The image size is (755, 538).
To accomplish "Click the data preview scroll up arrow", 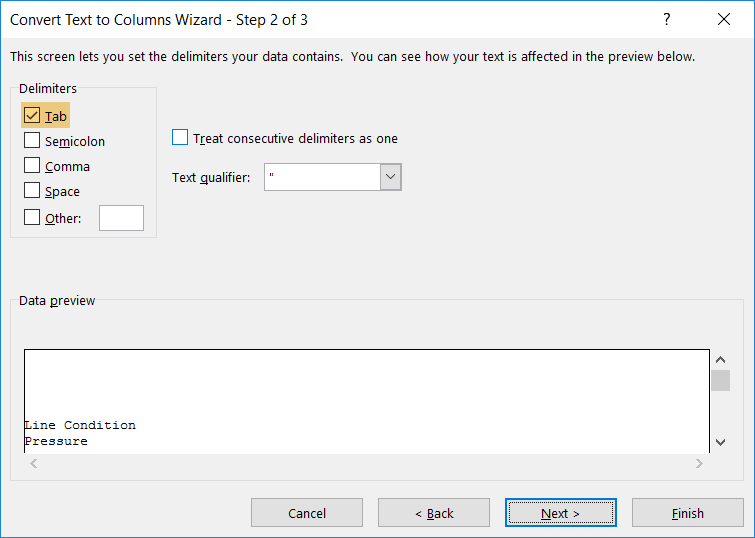I will click(x=720, y=360).
